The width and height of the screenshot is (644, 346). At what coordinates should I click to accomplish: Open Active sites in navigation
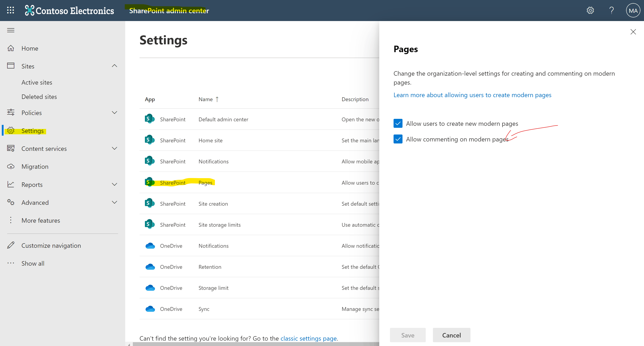(x=37, y=82)
